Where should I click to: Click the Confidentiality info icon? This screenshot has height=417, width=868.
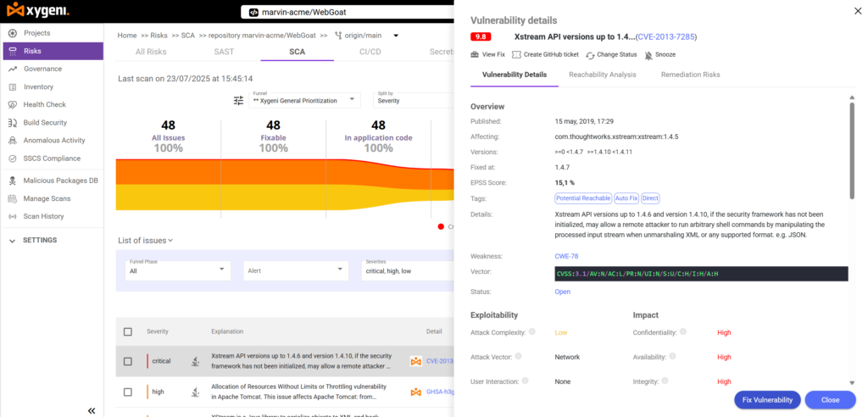[x=683, y=331]
